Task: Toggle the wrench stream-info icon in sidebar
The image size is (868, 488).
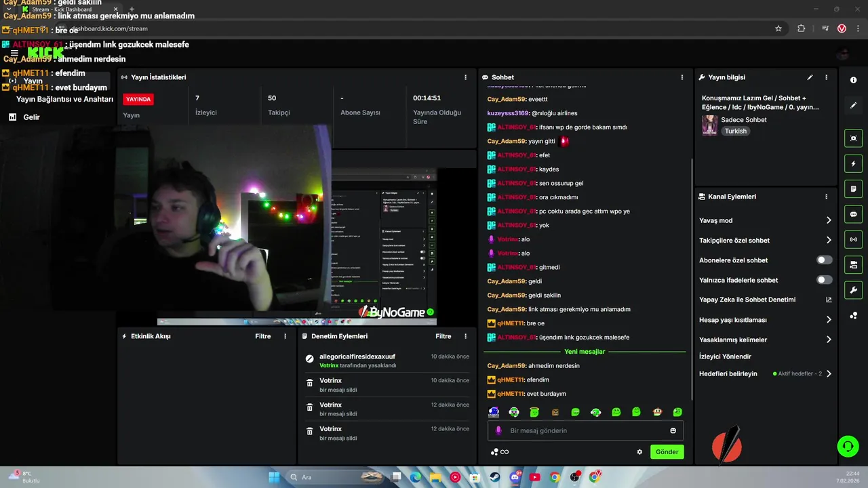Action: pyautogui.click(x=853, y=290)
